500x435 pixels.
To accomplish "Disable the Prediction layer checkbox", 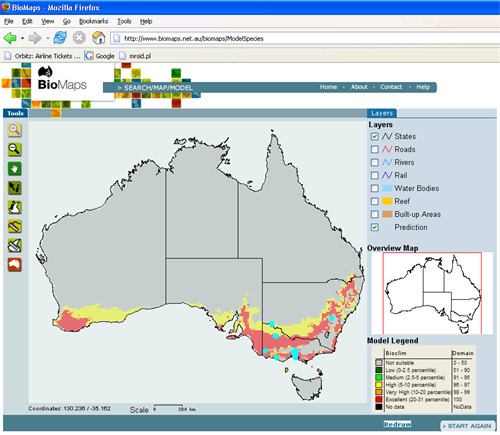I will pyautogui.click(x=375, y=227).
